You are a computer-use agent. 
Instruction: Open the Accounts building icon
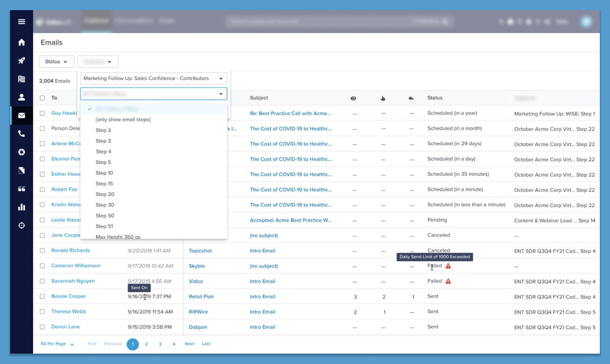click(21, 79)
